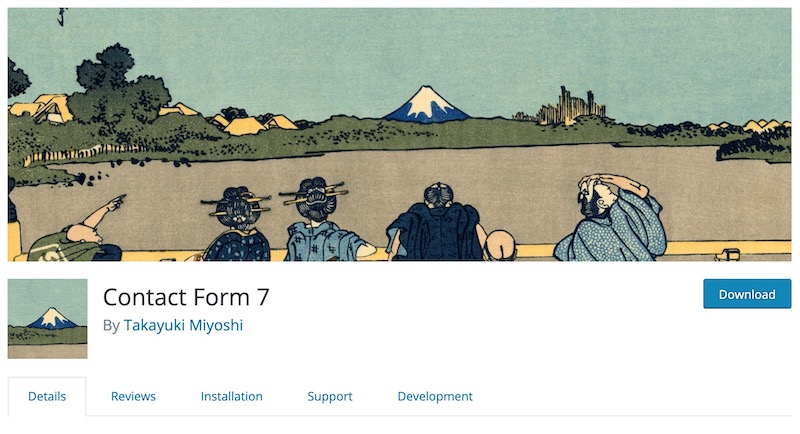Image resolution: width=800 pixels, height=434 pixels.
Task: Open the Takayuki Miyoshi author link
Action: [183, 325]
